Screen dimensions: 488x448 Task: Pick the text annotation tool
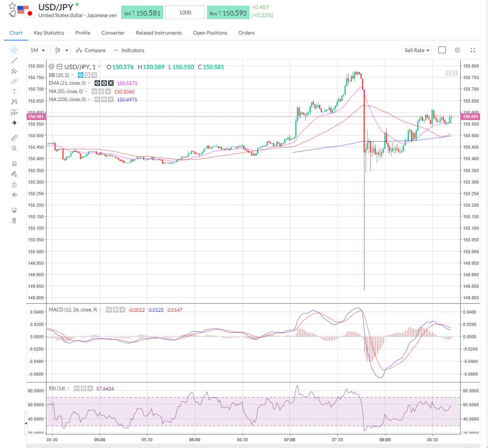[14, 91]
